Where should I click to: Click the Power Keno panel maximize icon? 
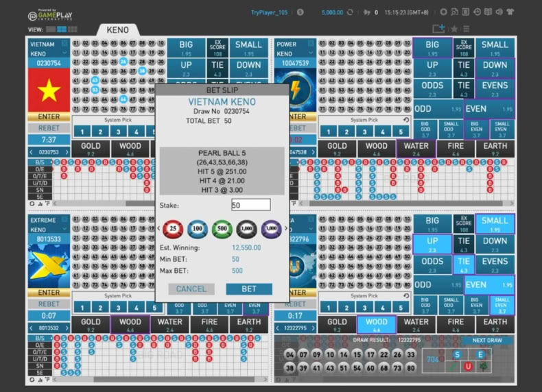[311, 43]
